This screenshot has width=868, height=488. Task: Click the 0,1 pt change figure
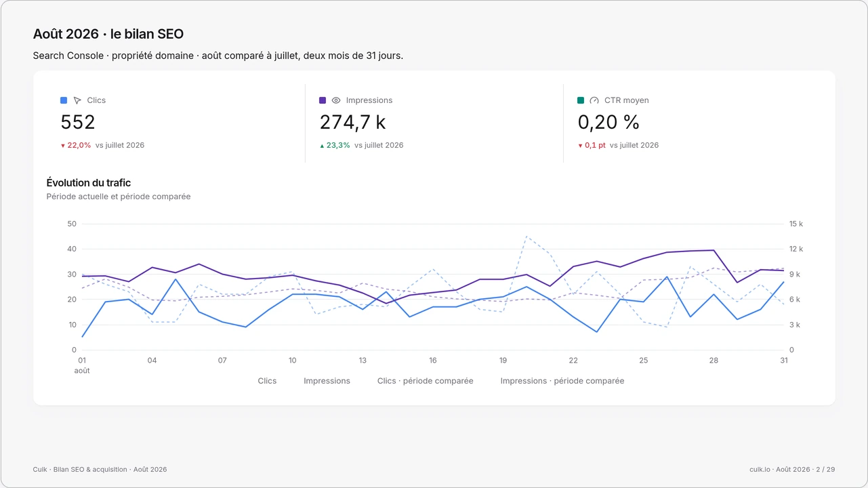(595, 145)
